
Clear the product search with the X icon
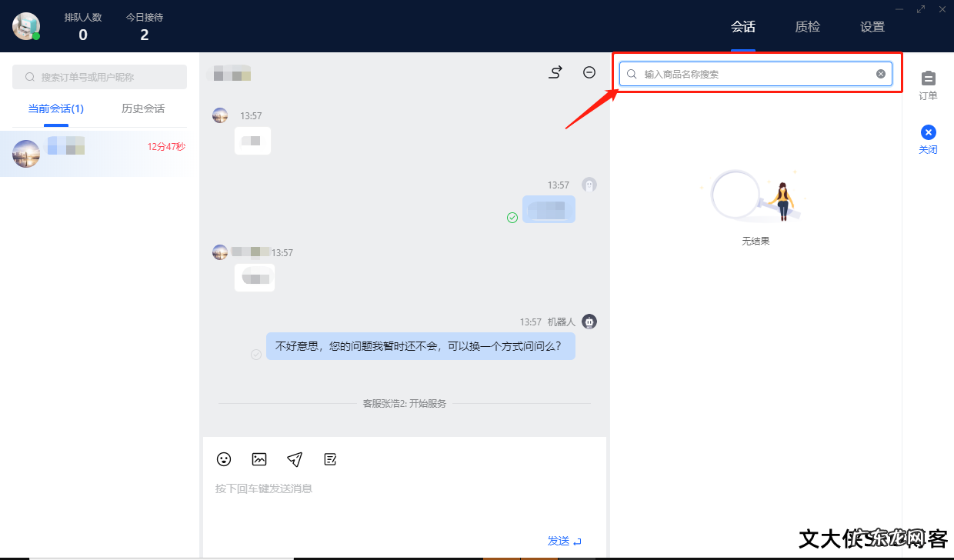click(880, 73)
